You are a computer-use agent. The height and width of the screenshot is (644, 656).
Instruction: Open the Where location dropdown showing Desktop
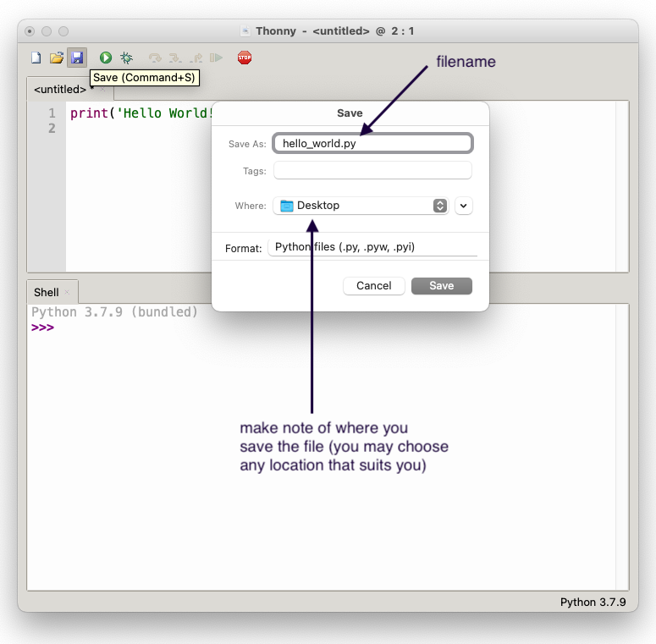361,206
